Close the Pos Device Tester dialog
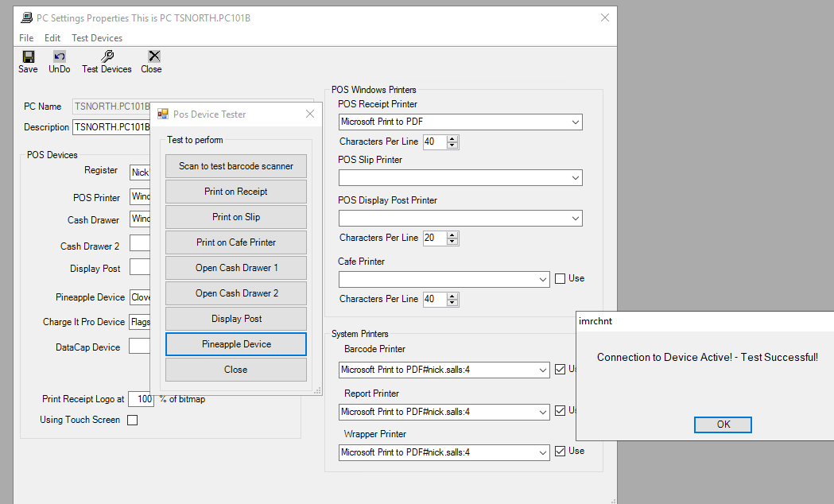The image size is (834, 504). tap(310, 114)
